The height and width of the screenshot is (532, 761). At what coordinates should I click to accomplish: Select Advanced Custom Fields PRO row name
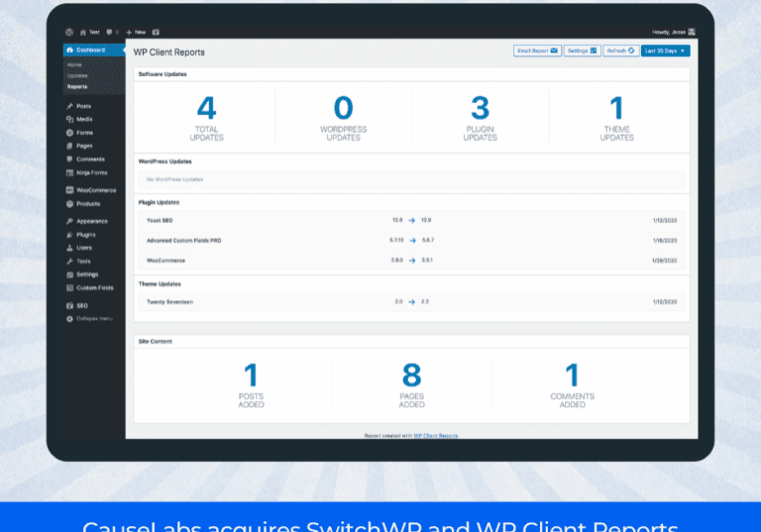coord(184,241)
